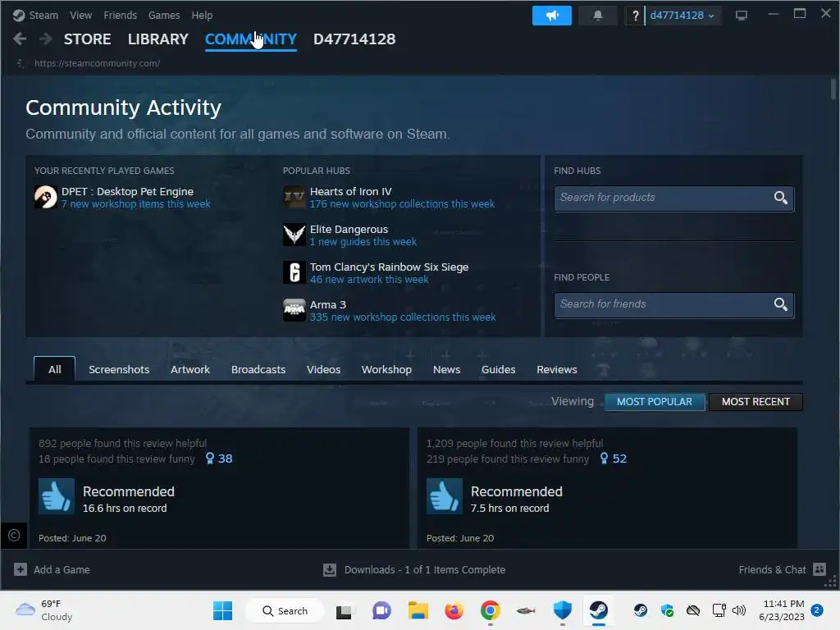Open the Games menu
The height and width of the screenshot is (630, 840).
[x=164, y=16]
